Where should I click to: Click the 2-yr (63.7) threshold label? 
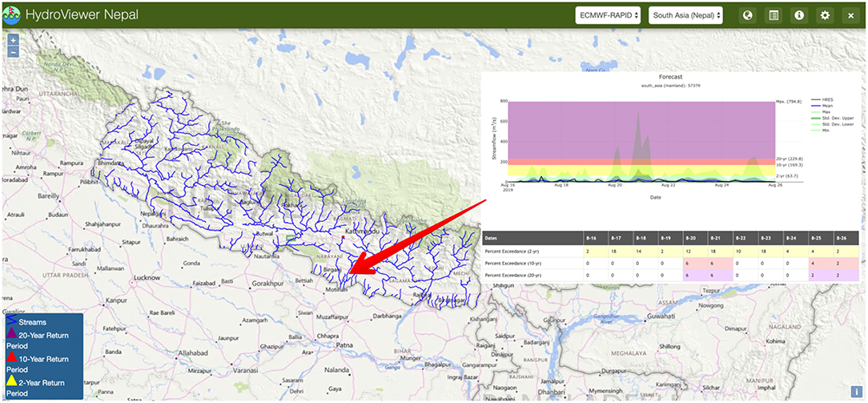(788, 175)
